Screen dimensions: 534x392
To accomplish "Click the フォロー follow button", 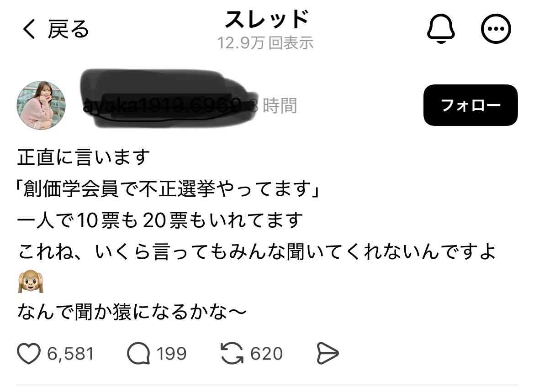I will pos(471,105).
